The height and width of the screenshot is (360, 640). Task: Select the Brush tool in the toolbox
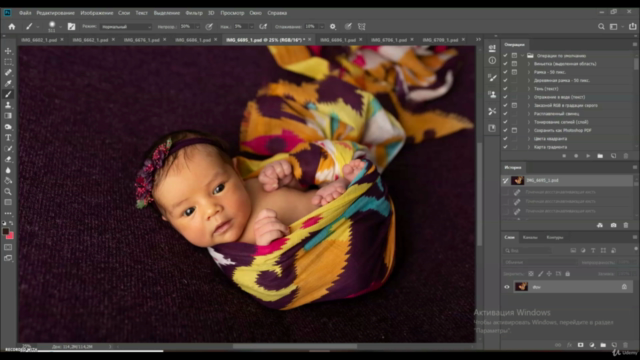point(8,94)
